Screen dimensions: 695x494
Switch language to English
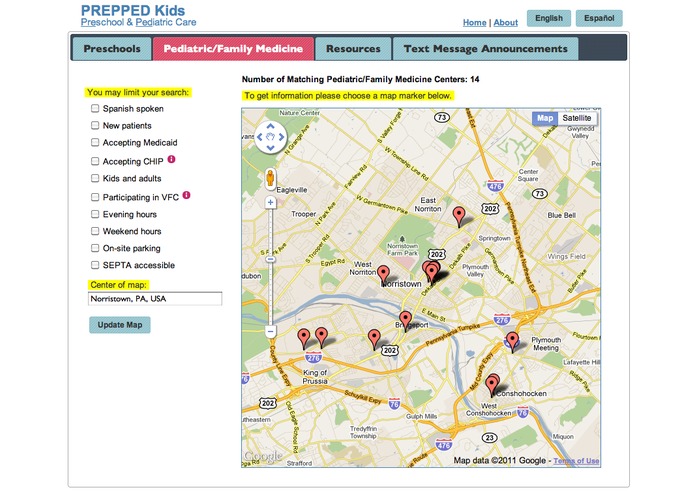point(549,18)
